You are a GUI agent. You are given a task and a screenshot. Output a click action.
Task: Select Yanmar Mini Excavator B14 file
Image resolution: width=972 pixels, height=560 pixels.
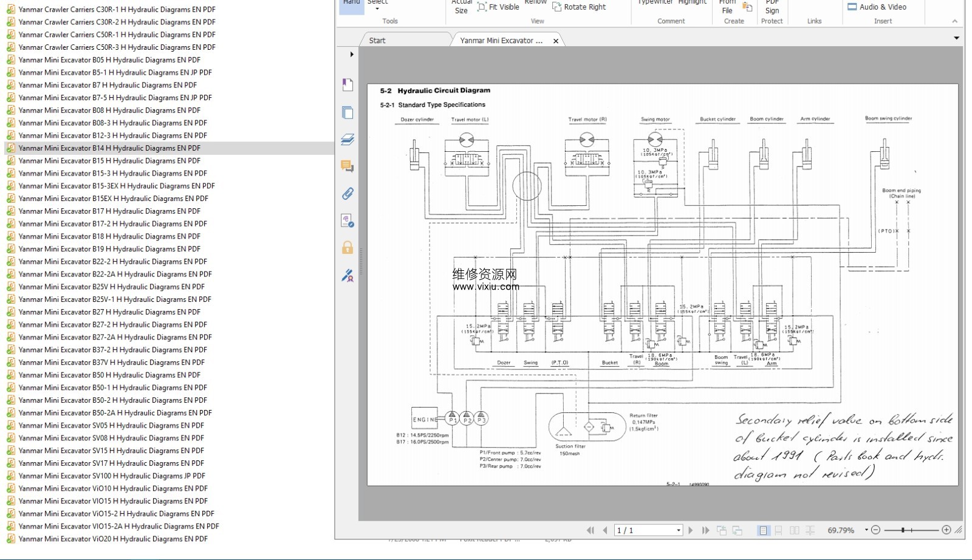coord(109,148)
